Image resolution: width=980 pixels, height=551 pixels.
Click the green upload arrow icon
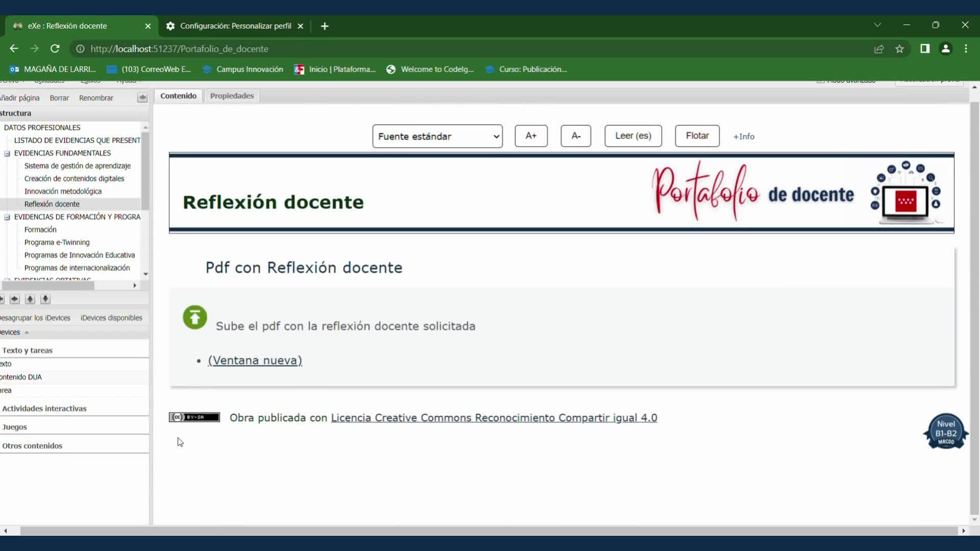pyautogui.click(x=195, y=318)
